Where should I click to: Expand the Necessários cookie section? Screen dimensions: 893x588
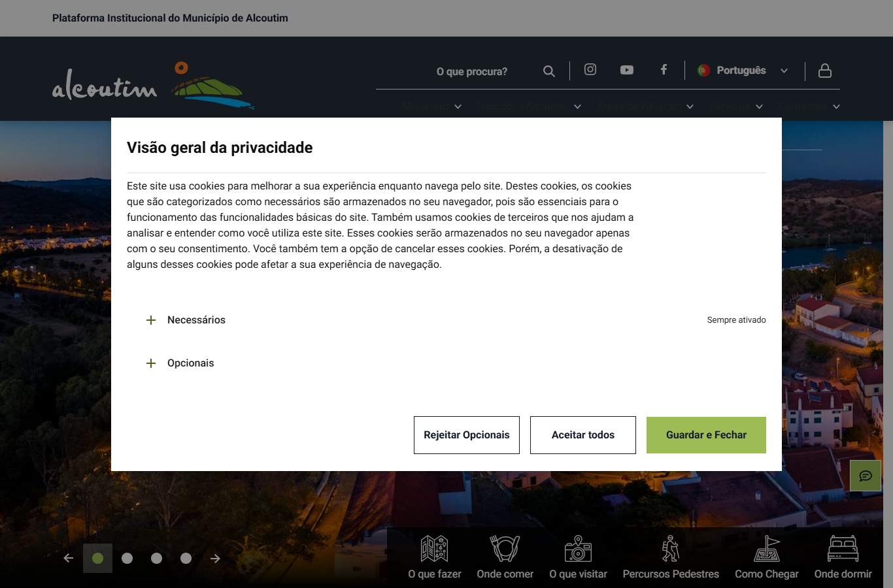151,320
